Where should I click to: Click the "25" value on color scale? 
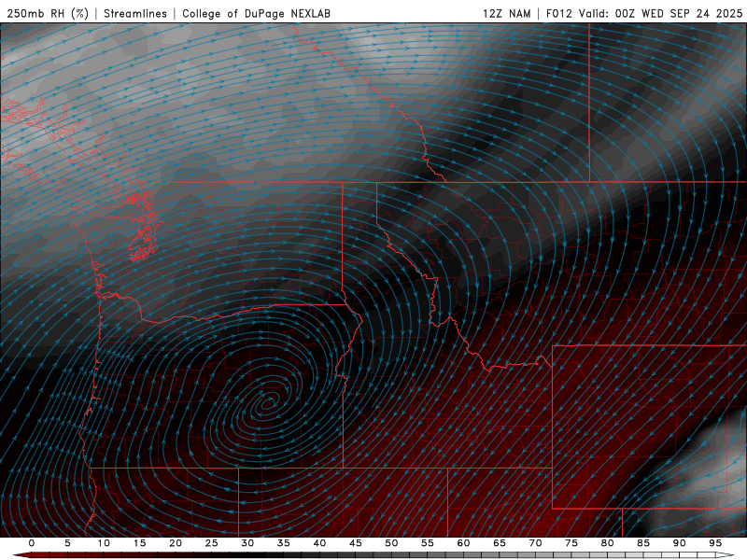pos(212,543)
